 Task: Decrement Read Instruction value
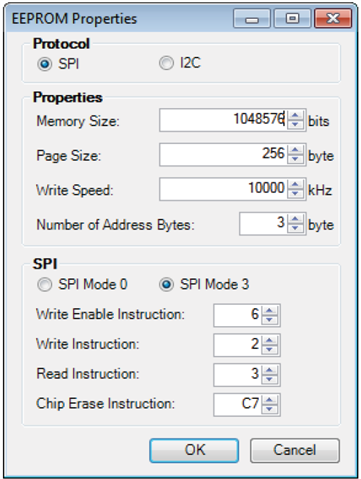point(269,380)
